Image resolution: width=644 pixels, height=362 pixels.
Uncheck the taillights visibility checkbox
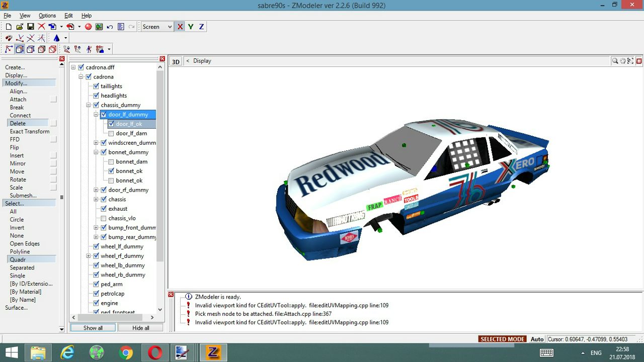[96, 86]
